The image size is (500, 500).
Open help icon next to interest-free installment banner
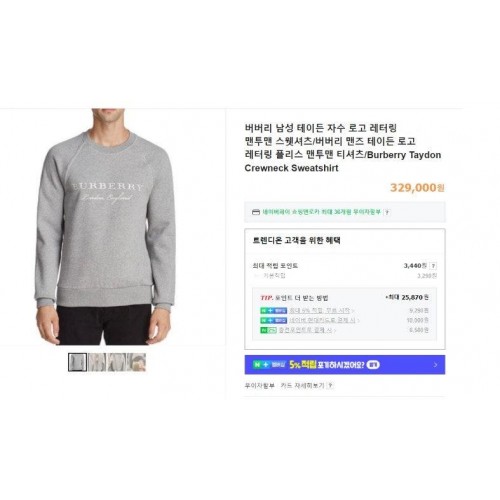tap(387, 212)
